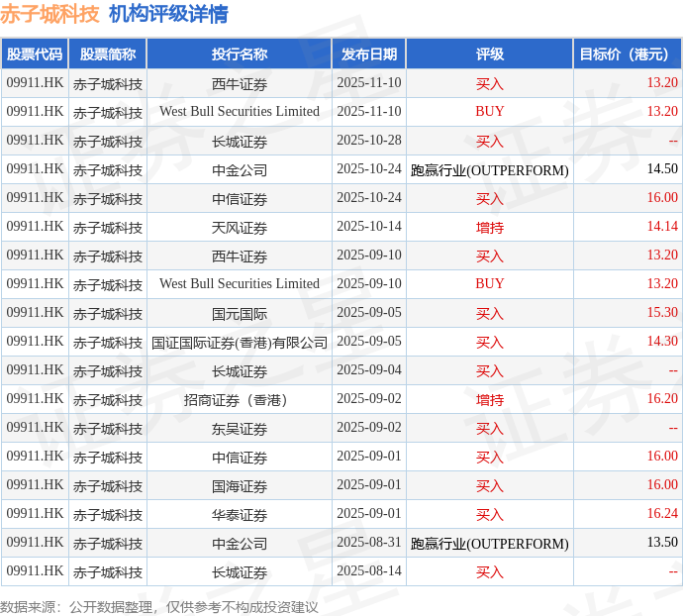This screenshot has width=683, height=616.
Task: Click the 买入 rating for 国元国际
Action: coord(490,314)
